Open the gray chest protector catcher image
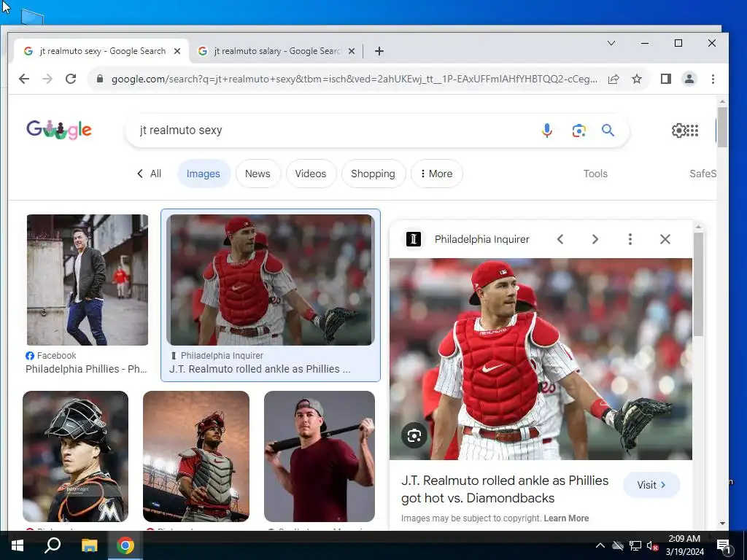The height and width of the screenshot is (560, 747). point(196,456)
